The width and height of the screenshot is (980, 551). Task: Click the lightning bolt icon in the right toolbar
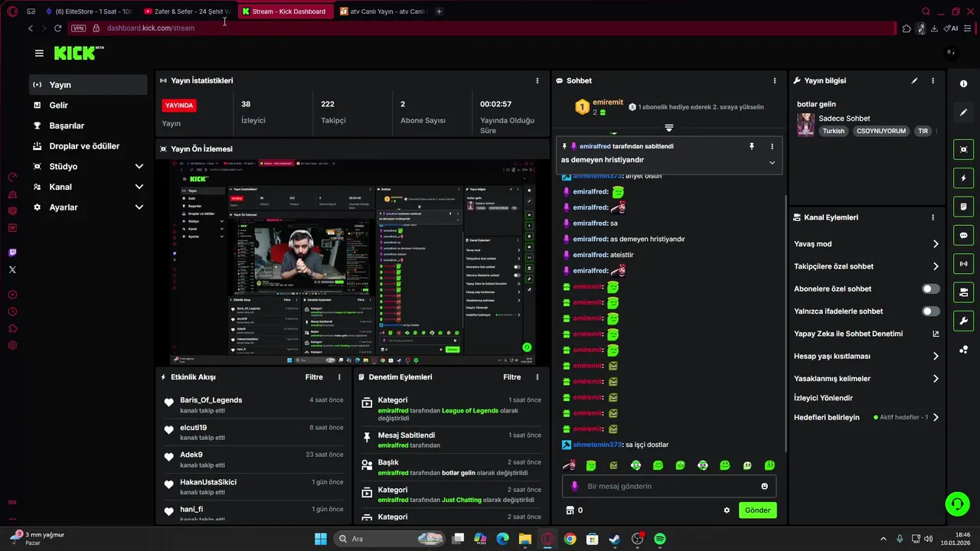[963, 178]
